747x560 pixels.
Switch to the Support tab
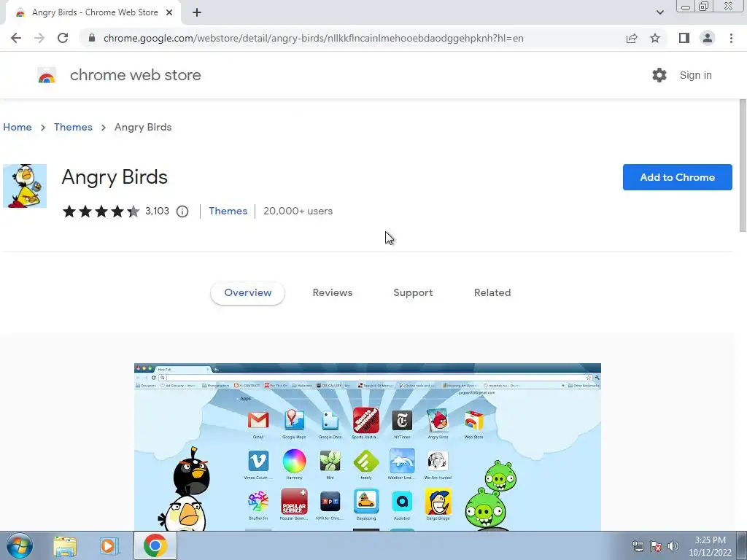tap(413, 293)
